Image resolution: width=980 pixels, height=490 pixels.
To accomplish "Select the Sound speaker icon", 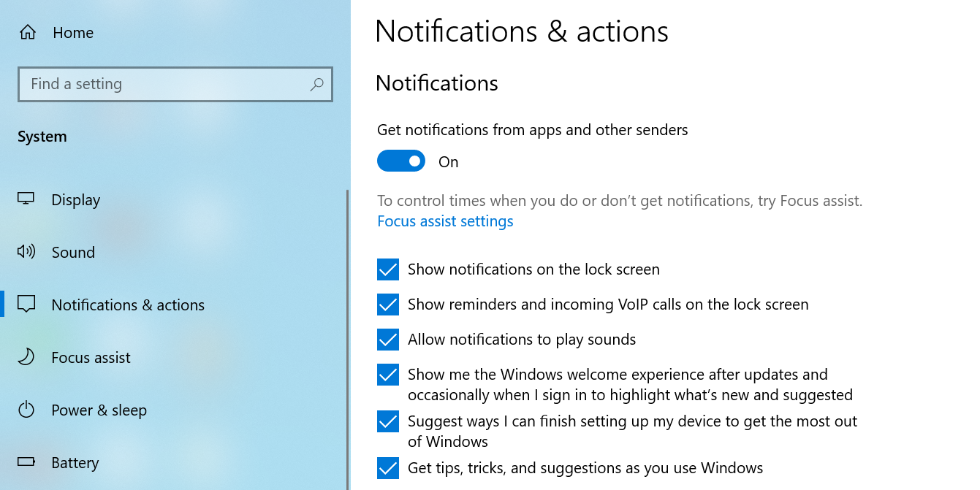I will pyautogui.click(x=26, y=252).
